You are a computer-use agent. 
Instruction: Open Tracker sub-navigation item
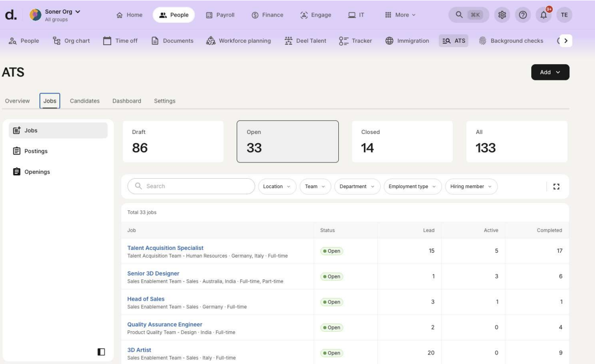tap(355, 41)
